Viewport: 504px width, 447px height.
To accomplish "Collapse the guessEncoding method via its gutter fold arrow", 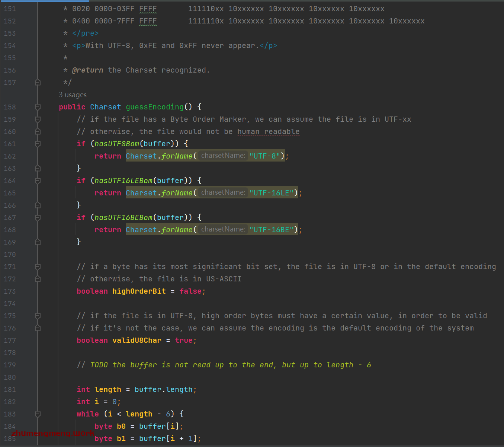I will tap(37, 107).
